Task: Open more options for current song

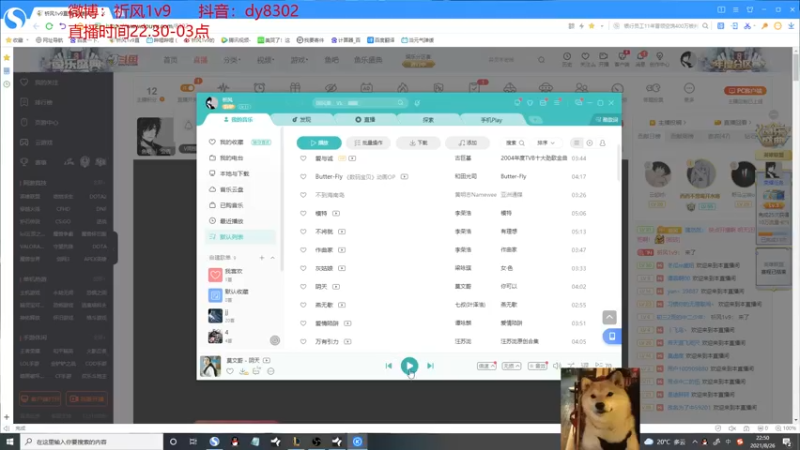Action: pyautogui.click(x=271, y=371)
